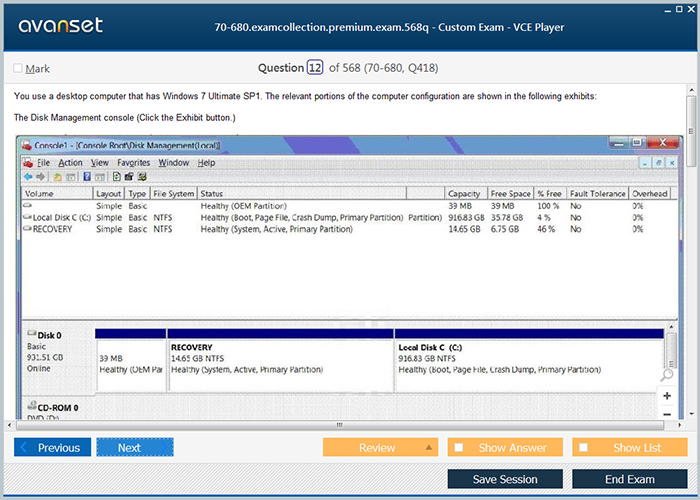
Task: Toggle the Show List checkbox
Action: pyautogui.click(x=583, y=447)
